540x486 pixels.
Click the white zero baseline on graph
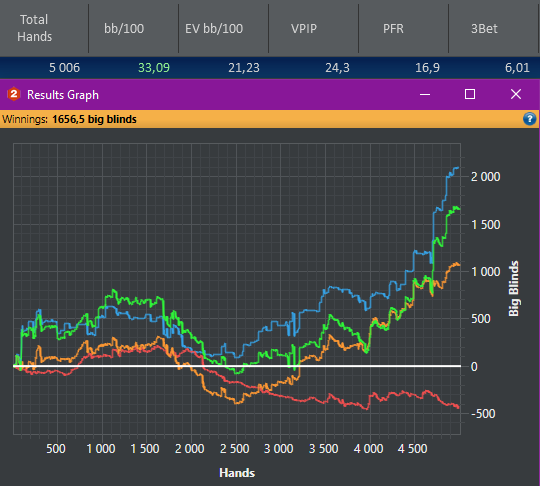[237, 366]
